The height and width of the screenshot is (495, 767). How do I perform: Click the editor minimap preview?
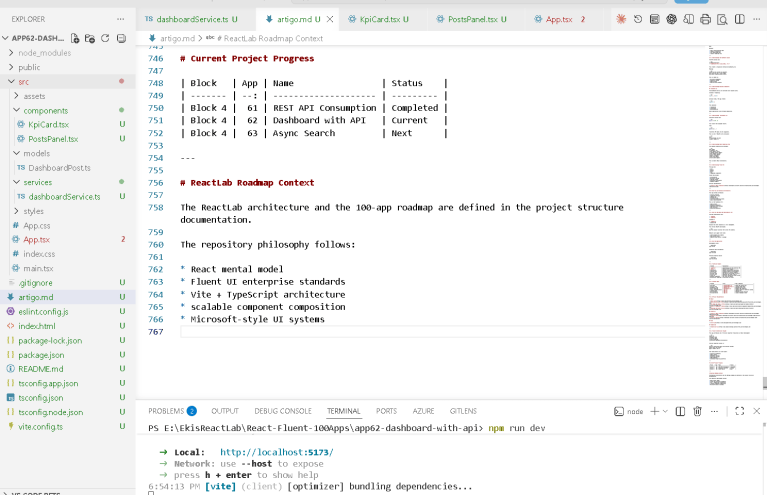click(x=734, y=218)
